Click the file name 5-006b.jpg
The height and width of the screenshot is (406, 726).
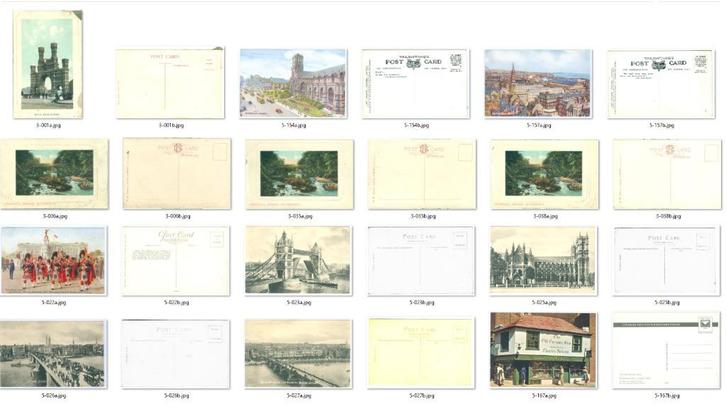pos(177,216)
